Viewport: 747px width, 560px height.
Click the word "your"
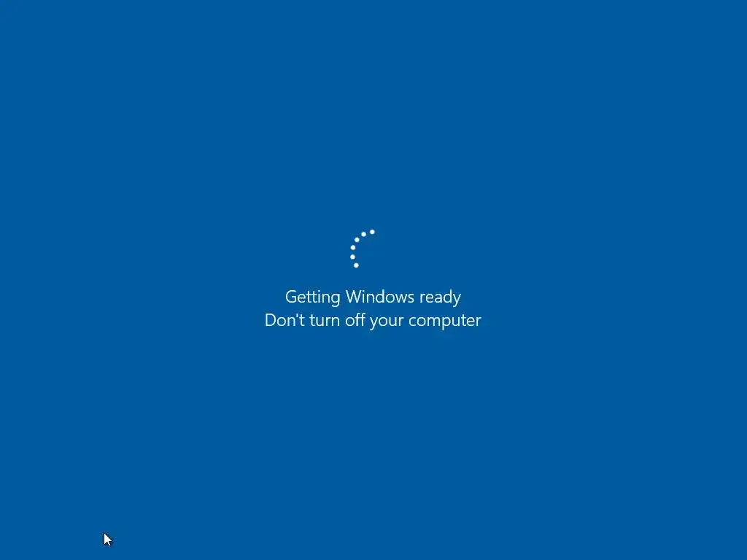(x=387, y=322)
